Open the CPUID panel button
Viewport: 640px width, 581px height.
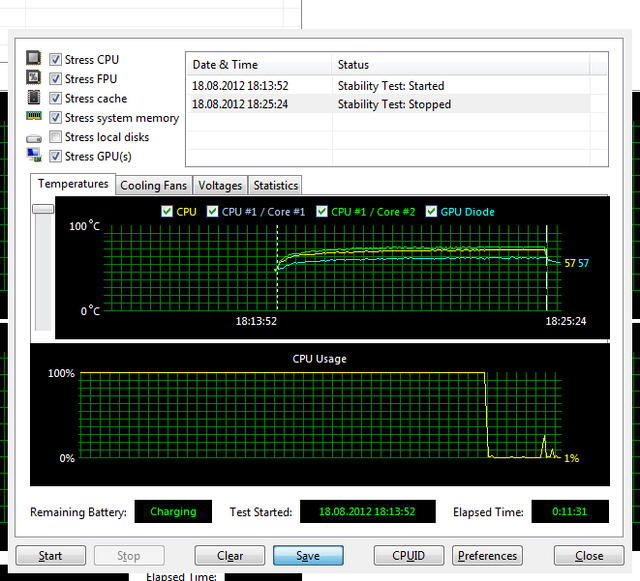(409, 556)
